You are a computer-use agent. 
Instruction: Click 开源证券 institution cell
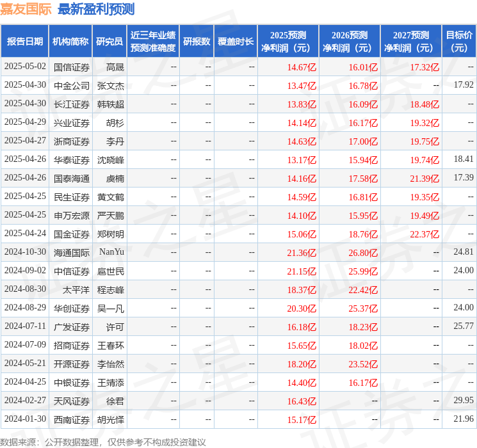(x=72, y=364)
